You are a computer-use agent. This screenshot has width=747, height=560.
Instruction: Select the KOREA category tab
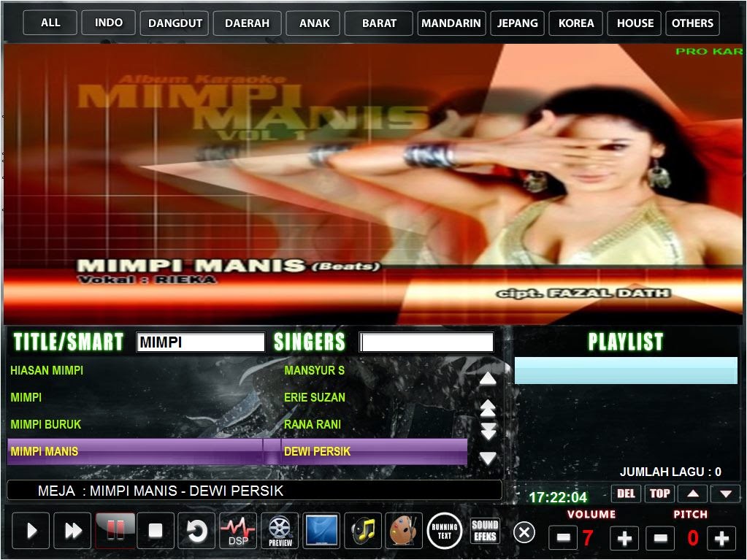[x=576, y=23]
